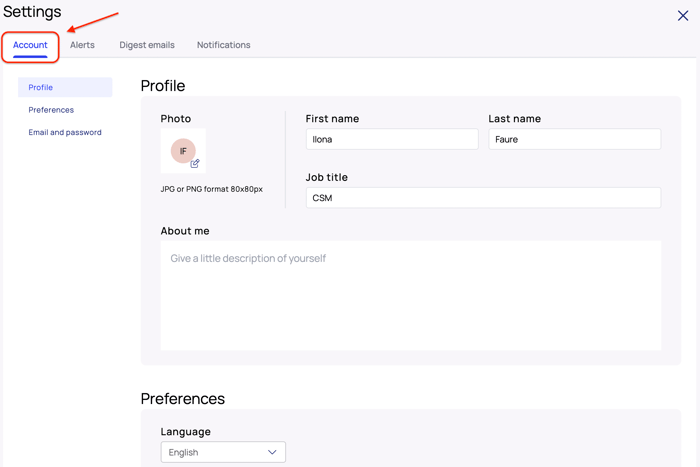
Task: Open Email and password in the sidebar
Action: [65, 132]
